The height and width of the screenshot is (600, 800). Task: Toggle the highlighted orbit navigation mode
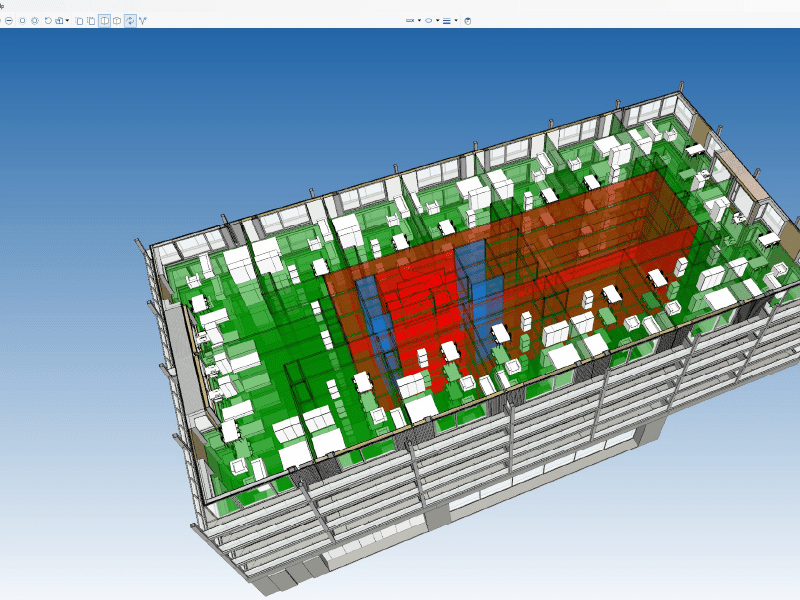130,20
